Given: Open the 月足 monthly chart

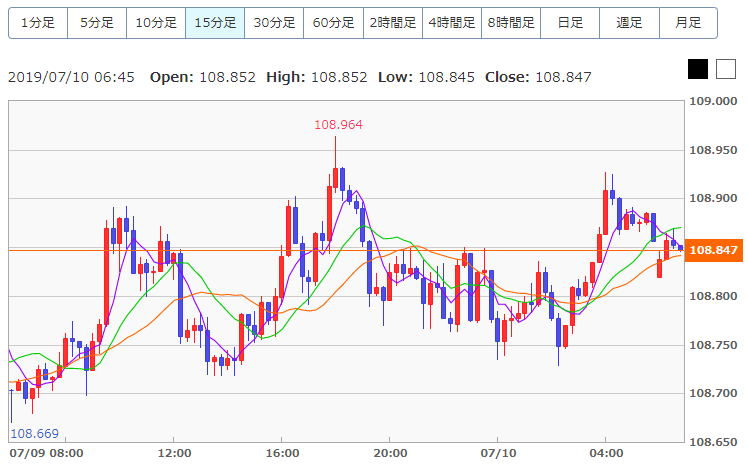Looking at the screenshot, I should click(x=688, y=23).
